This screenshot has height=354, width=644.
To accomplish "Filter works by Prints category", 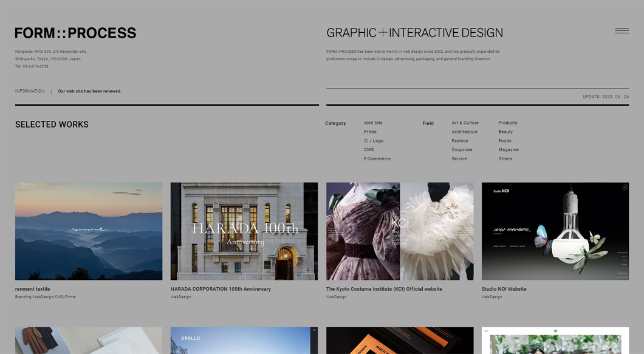I will [x=370, y=132].
